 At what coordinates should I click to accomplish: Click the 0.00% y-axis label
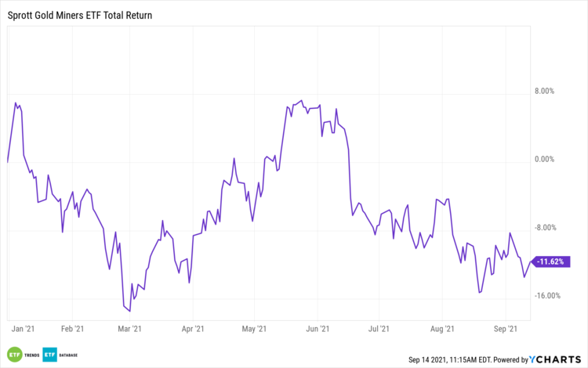[543, 159]
